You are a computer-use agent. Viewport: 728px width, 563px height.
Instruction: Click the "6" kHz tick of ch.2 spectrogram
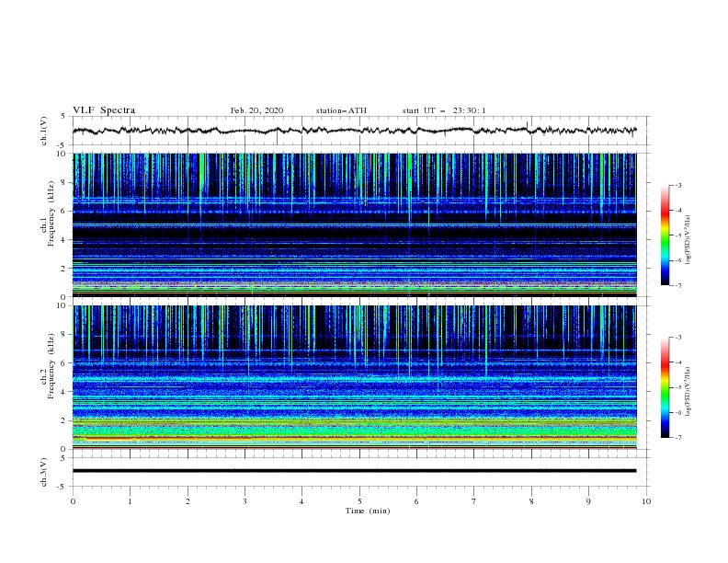click(65, 363)
